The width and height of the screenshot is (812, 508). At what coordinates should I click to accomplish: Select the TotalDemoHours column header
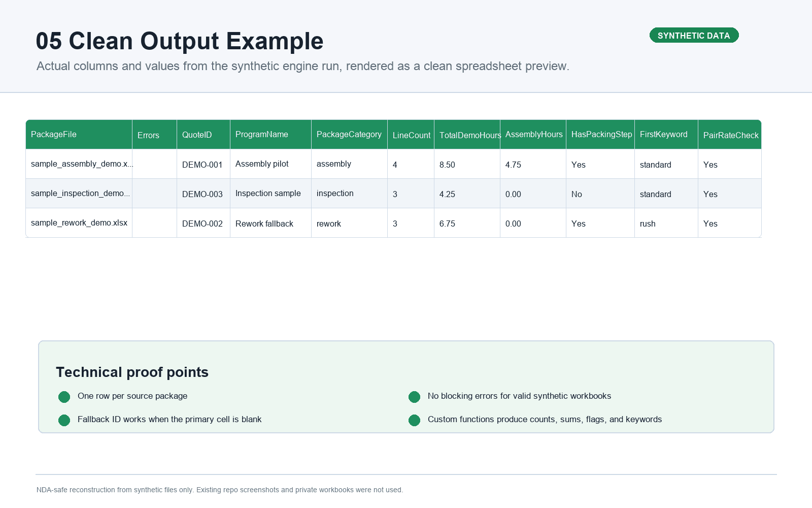coord(467,135)
